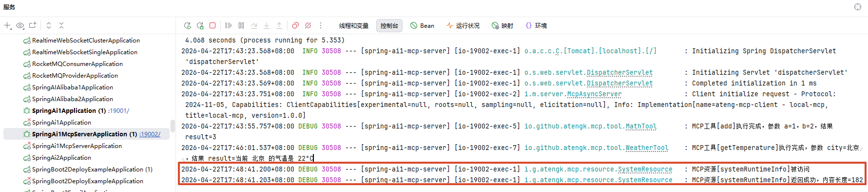Image resolution: width=868 pixels, height=192 pixels.
Task: Click the 环境 tab braces icon
Action: coord(529,25)
